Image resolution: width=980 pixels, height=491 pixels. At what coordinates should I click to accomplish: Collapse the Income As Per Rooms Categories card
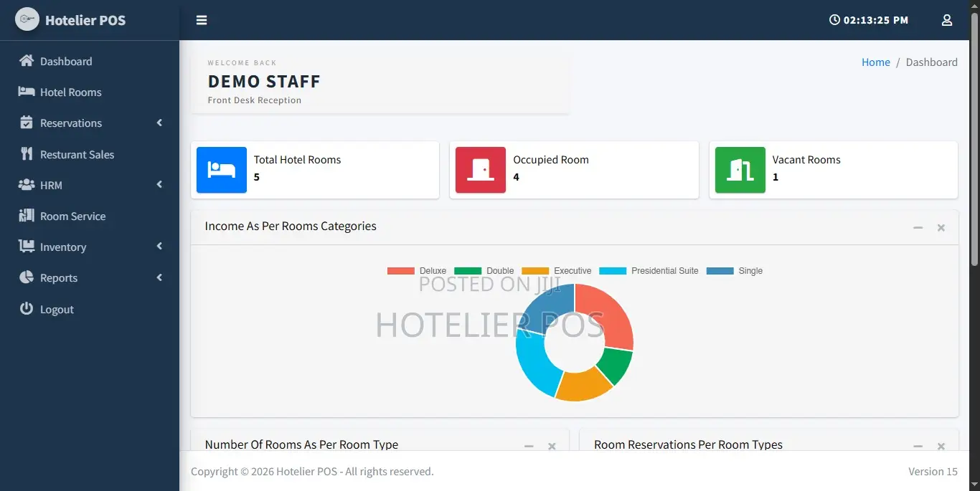pyautogui.click(x=918, y=227)
